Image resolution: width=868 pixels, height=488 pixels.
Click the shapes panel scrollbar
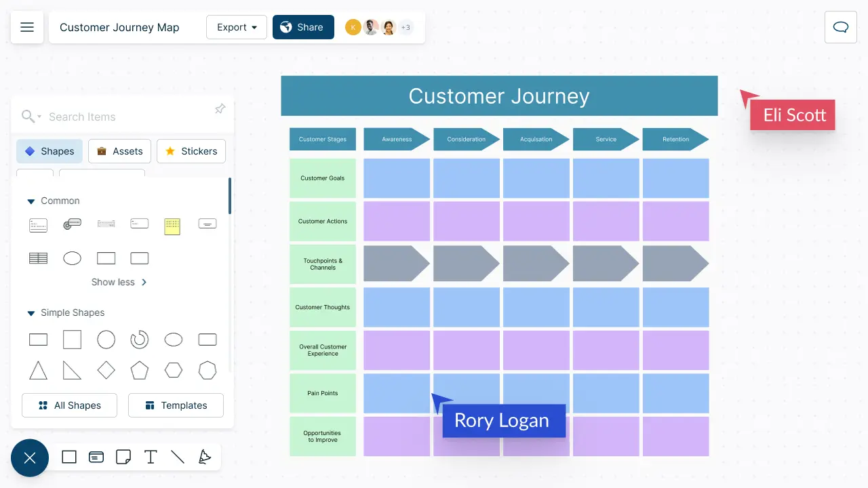coord(230,197)
